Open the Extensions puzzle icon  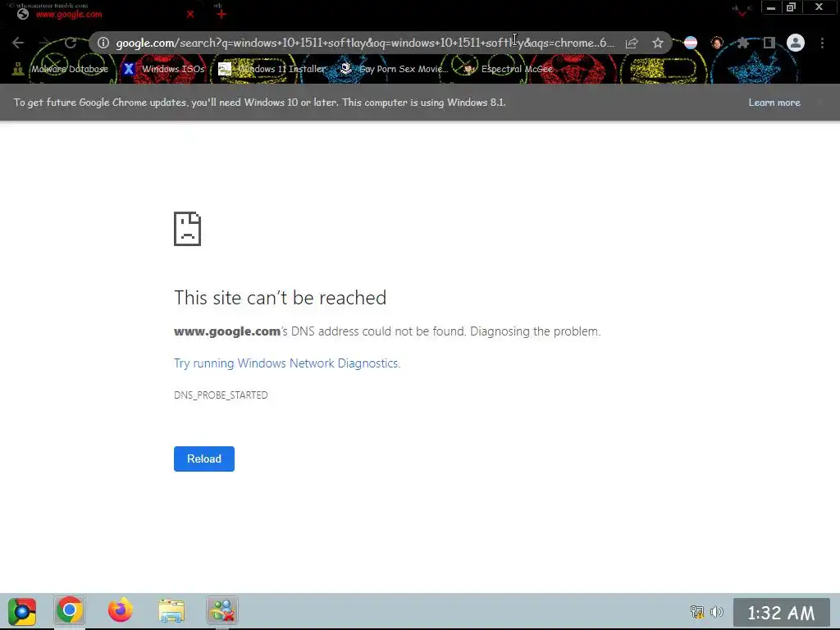pyautogui.click(x=743, y=43)
